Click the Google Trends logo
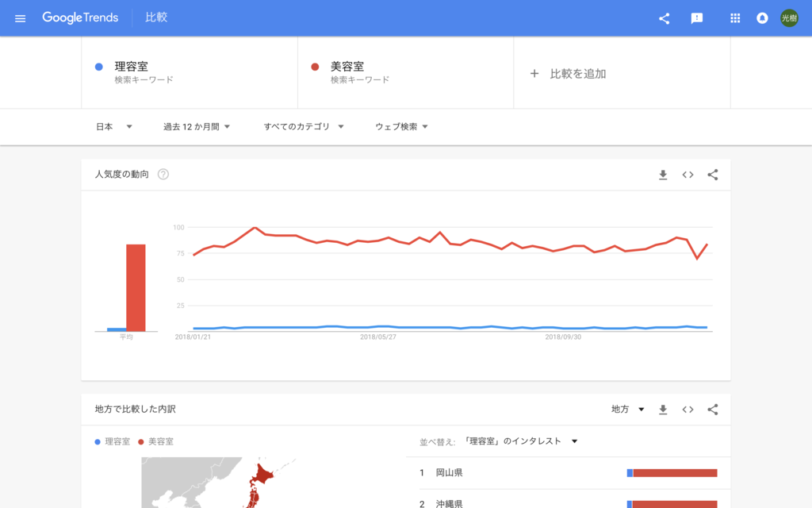Screen dimensions: 812x508 click(x=80, y=17)
